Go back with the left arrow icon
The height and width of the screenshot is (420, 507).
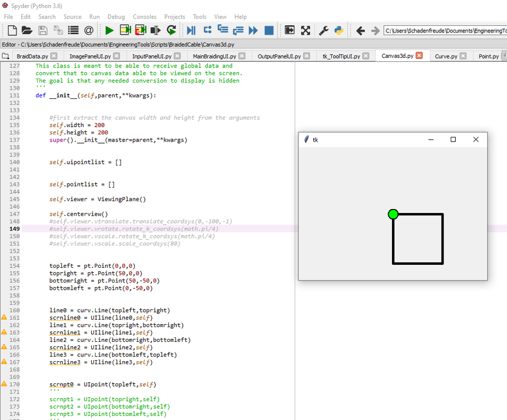[x=360, y=31]
